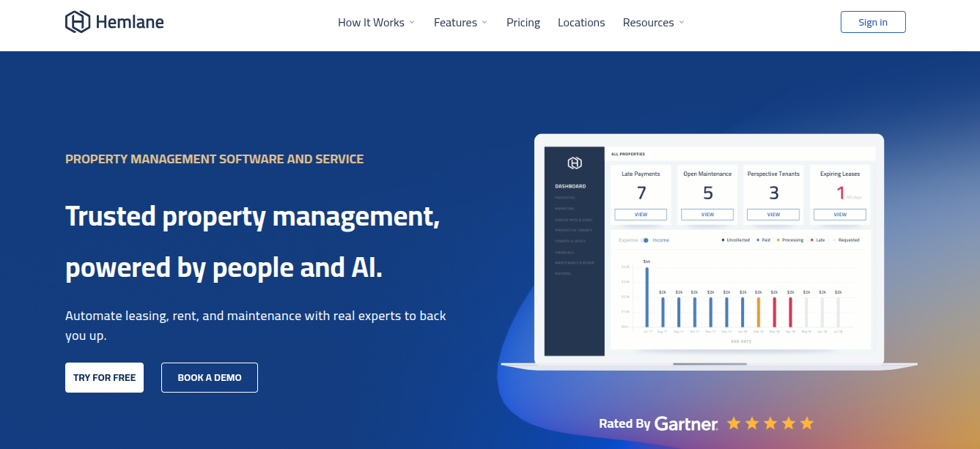Screen dimensions: 980x449
Task: Open the Pricing page
Action: pos(523,23)
